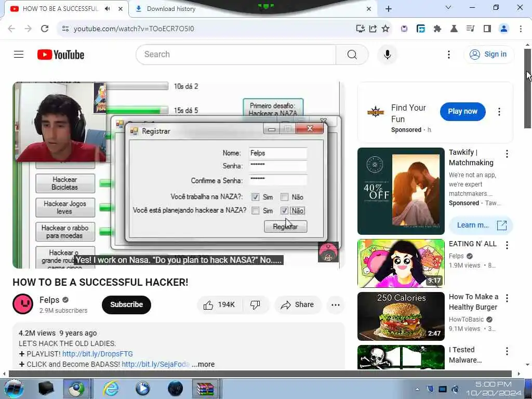Open Chrome's three-dot menu
Image resolution: width=532 pixels, height=399 pixels.
click(x=521, y=29)
